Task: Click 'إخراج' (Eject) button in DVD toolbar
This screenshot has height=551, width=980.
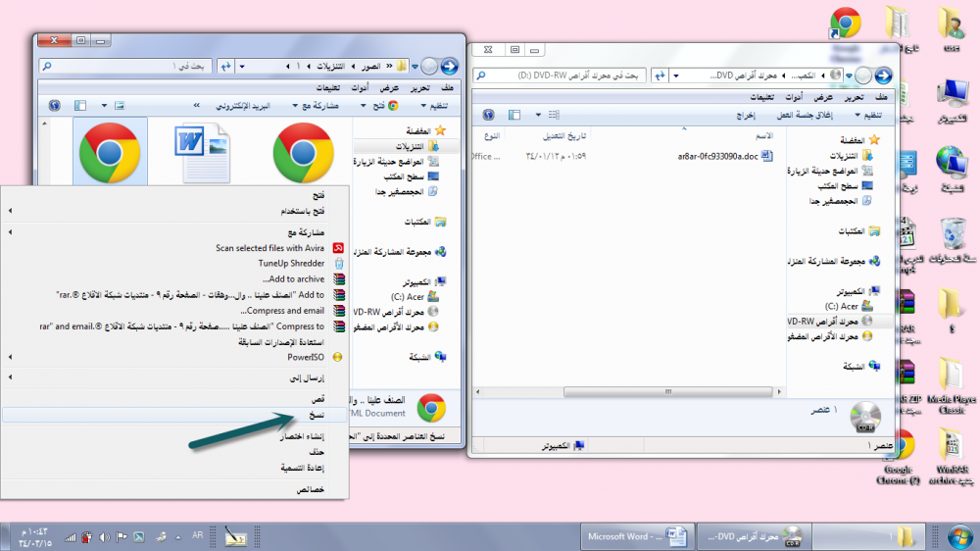Action: [745, 115]
